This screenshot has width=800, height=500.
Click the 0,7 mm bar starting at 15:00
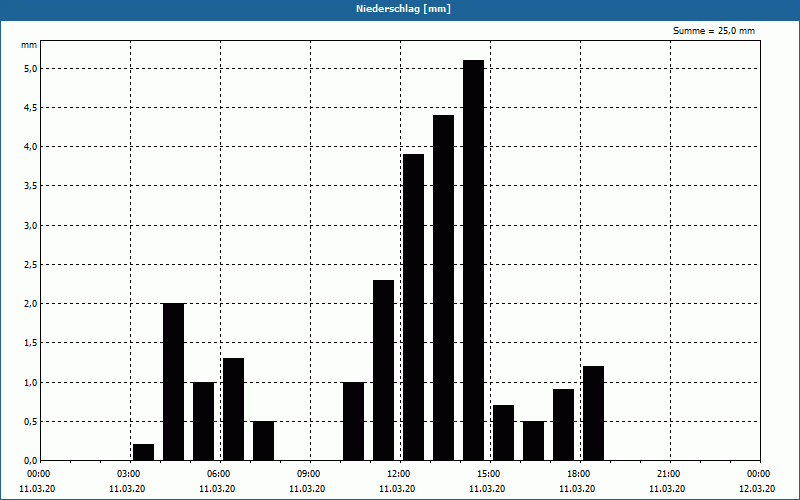coord(504,433)
